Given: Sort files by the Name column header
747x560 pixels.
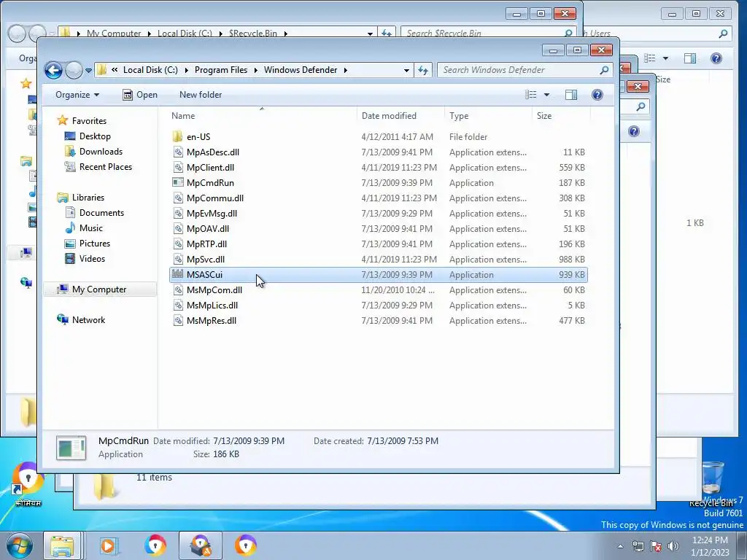Looking at the screenshot, I should tap(183, 116).
